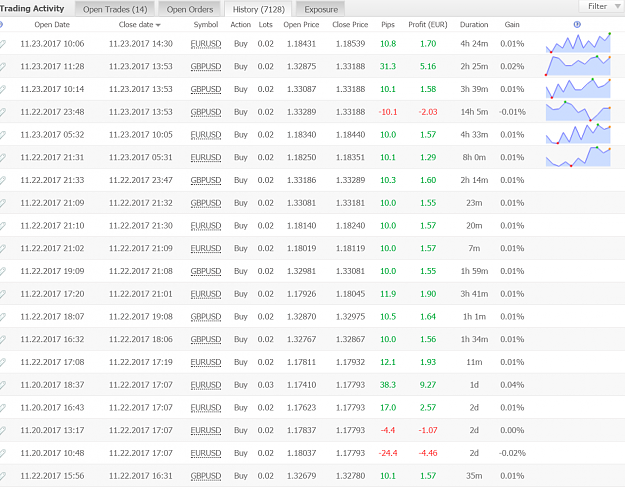The image size is (625, 489).
Task: Open GBPUSD symbol link opened 11.23.2017 11:28
Action: tap(206, 66)
